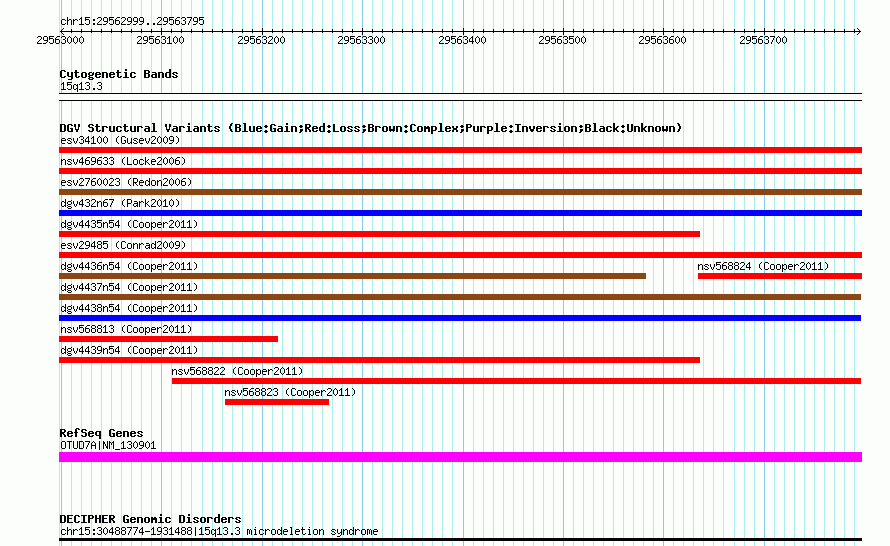Open the RefSeq Genes track heading

coord(101,433)
